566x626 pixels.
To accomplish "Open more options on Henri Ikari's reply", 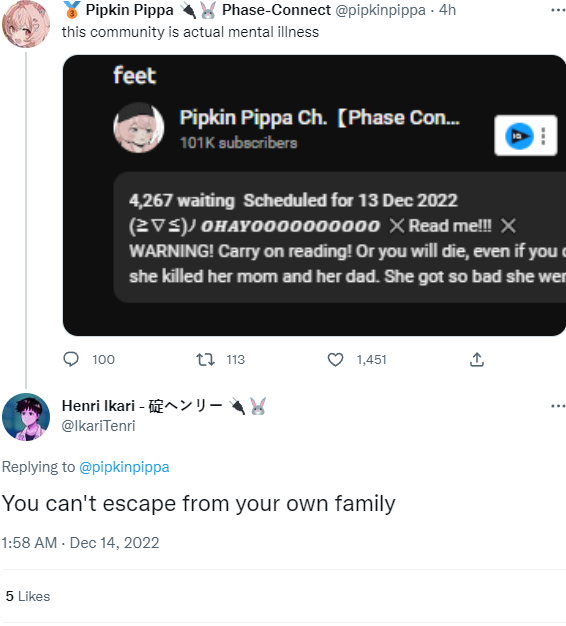I will [x=558, y=406].
